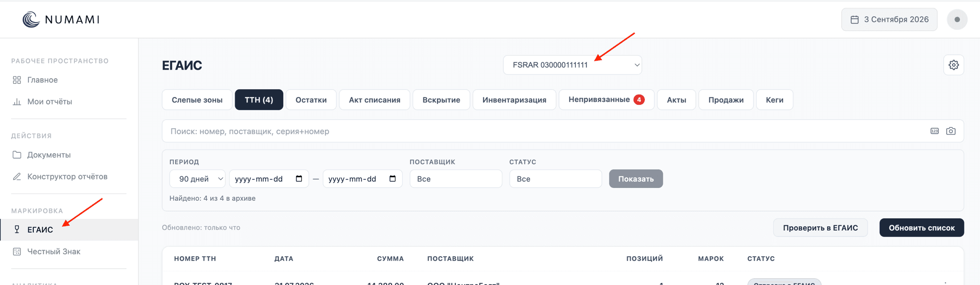Click the СУММА column header
This screenshot has width=980, height=285.
[391, 259]
